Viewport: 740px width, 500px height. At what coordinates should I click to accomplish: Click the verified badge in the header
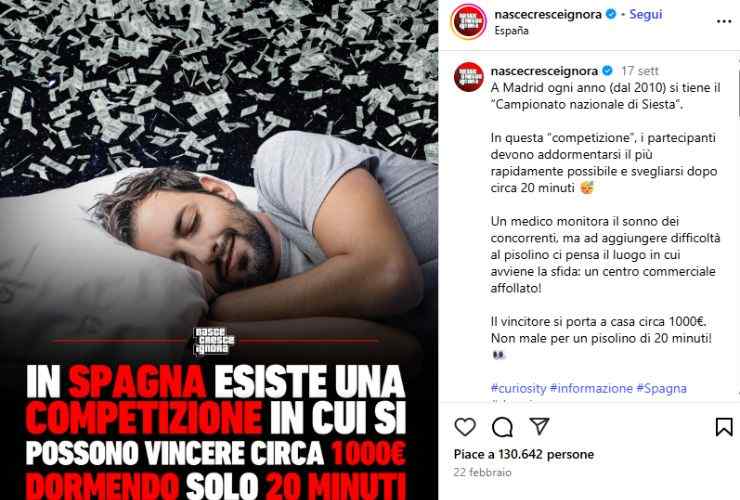coord(611,15)
